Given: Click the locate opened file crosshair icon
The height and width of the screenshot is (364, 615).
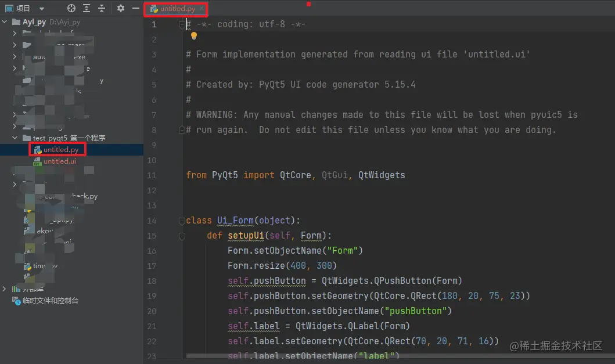Looking at the screenshot, I should (71, 8).
